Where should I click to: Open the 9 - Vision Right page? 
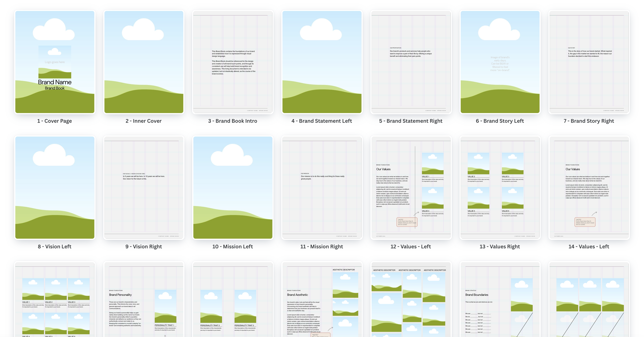point(144,187)
